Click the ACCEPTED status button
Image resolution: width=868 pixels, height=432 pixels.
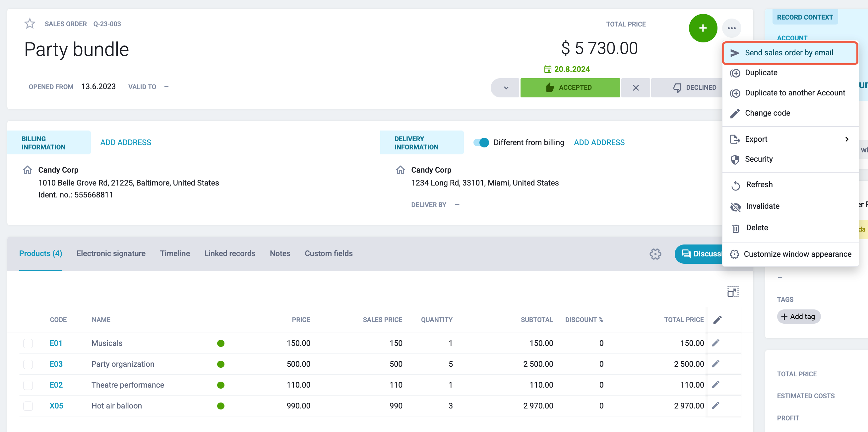click(570, 87)
